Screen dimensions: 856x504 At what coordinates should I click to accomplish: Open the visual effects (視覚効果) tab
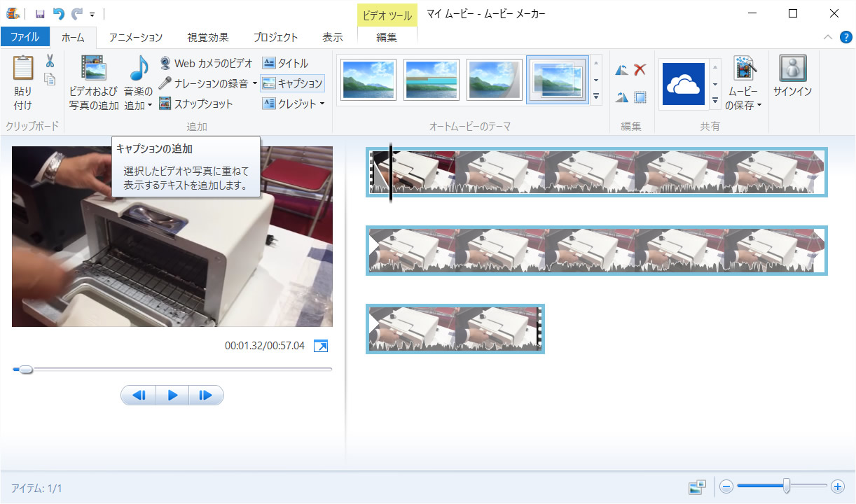[x=208, y=37]
